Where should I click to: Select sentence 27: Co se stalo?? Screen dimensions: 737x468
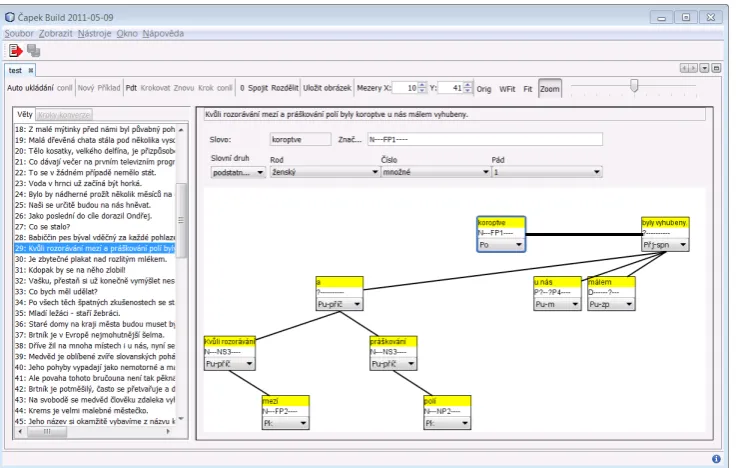(95, 227)
